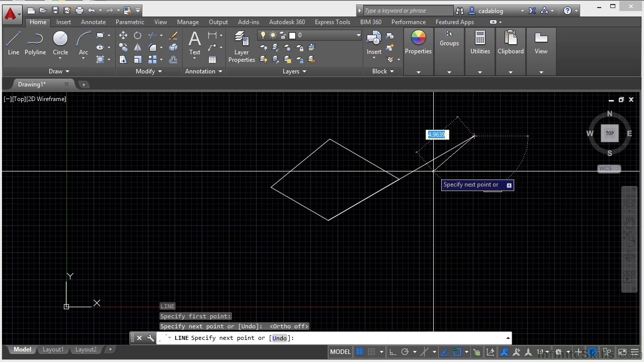Click the Mirror tool icon
Screen dimensions: 644x362
click(137, 47)
